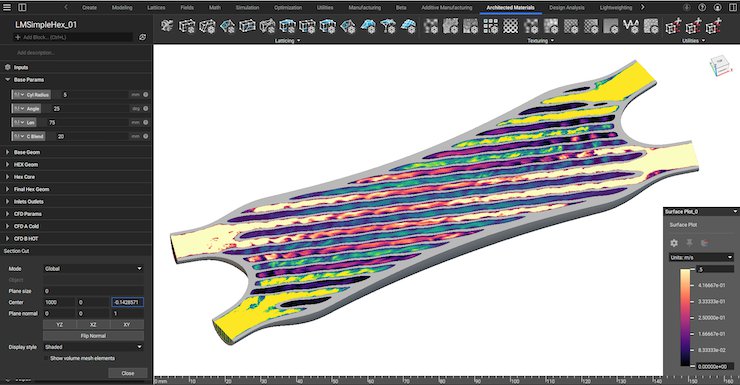Click the view orientation cube
Viewport: 740px width, 385px height.
point(721,65)
